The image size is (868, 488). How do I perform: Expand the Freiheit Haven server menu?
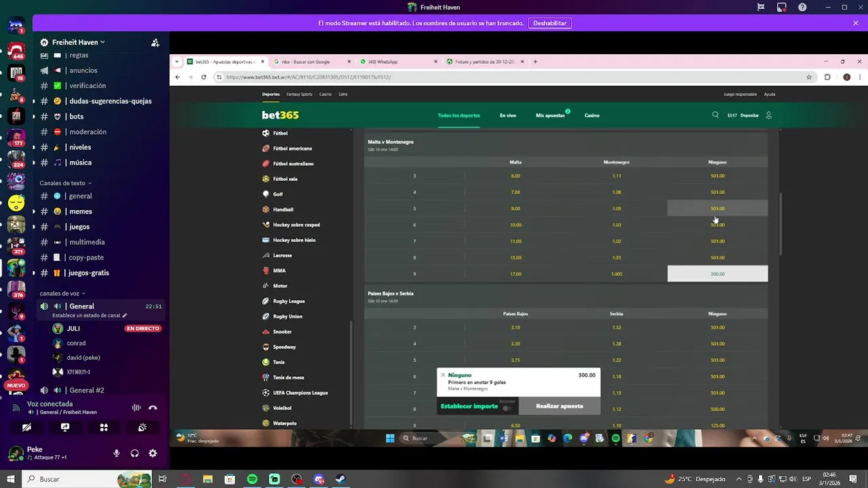click(78, 42)
